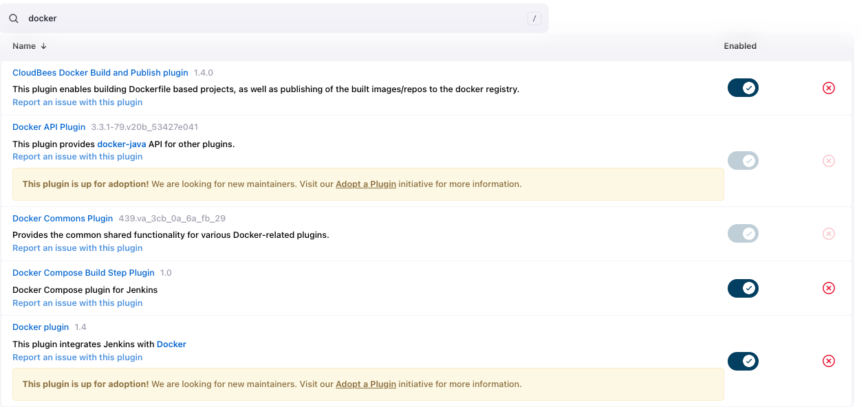Viewport: 868px width, 407px height.
Task: Open the Docker Commons Plugin link
Action: click(x=63, y=219)
